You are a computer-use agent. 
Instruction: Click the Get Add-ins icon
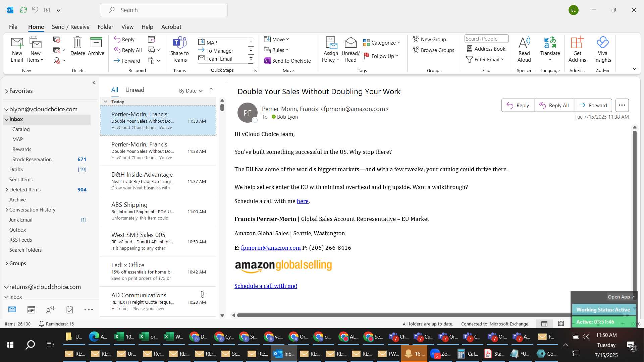(x=577, y=50)
